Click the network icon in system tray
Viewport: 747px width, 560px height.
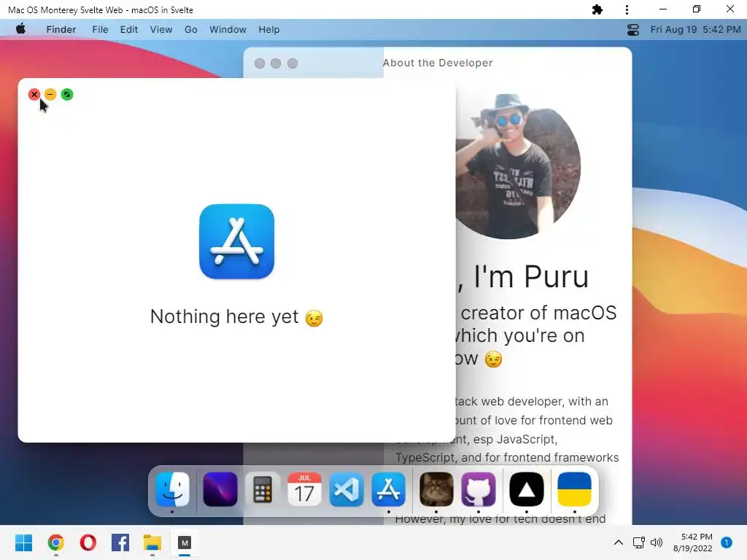click(639, 542)
